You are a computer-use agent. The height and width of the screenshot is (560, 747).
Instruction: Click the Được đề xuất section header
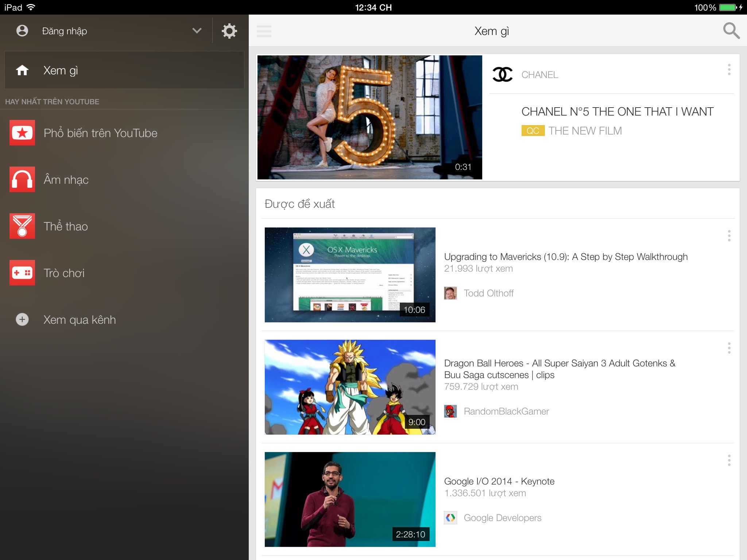pos(300,204)
